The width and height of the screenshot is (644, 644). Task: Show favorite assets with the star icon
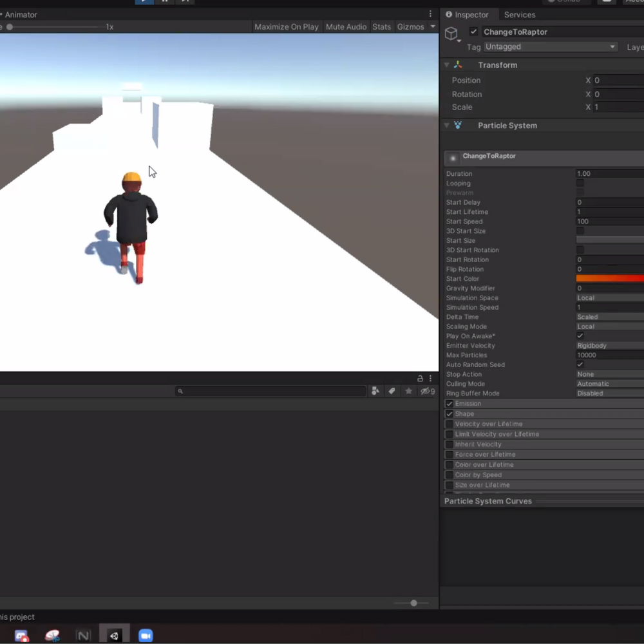(x=408, y=391)
